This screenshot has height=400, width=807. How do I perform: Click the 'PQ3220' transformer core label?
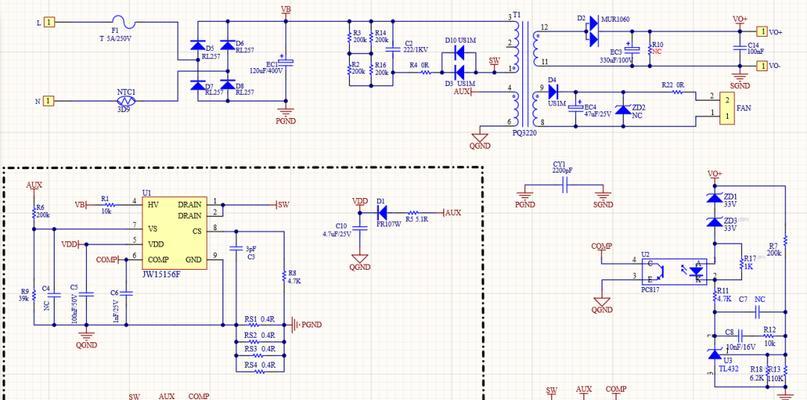coord(522,133)
